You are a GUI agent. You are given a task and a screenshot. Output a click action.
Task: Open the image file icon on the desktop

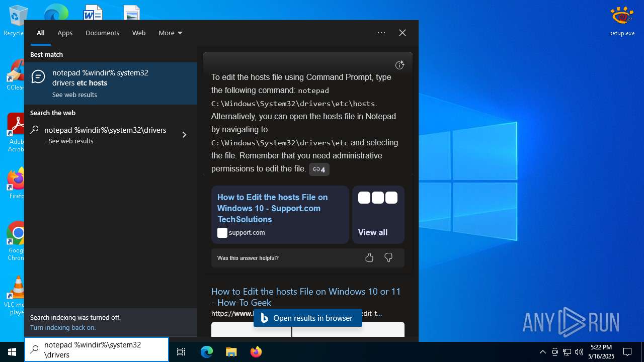(x=132, y=13)
